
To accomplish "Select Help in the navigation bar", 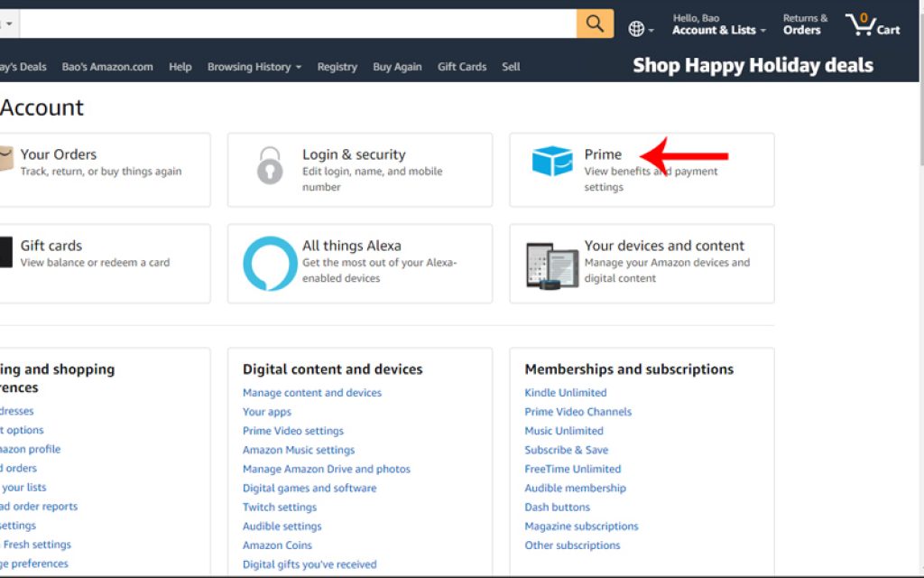I will 180,66.
